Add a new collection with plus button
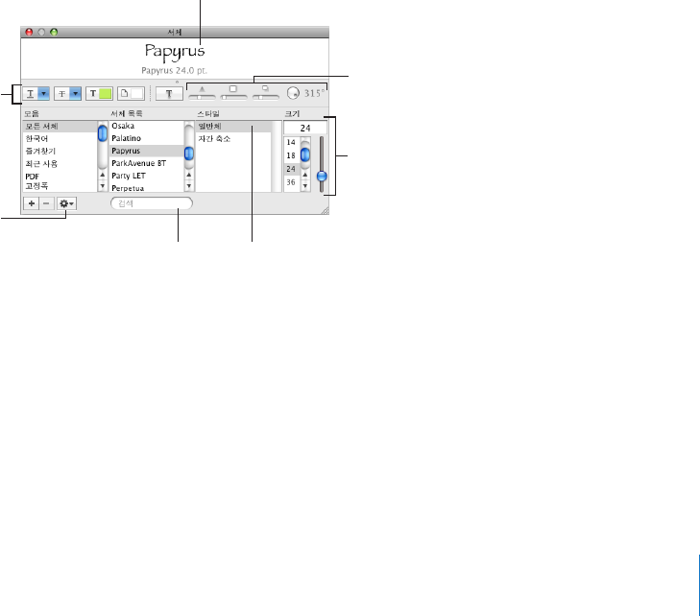Viewport: 700px width, 616px height. pos(32,203)
